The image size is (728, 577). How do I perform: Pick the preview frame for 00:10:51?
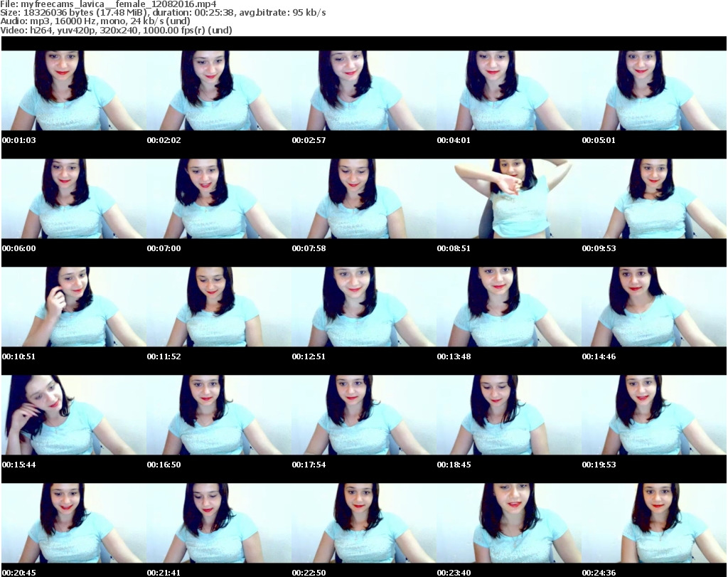74,307
